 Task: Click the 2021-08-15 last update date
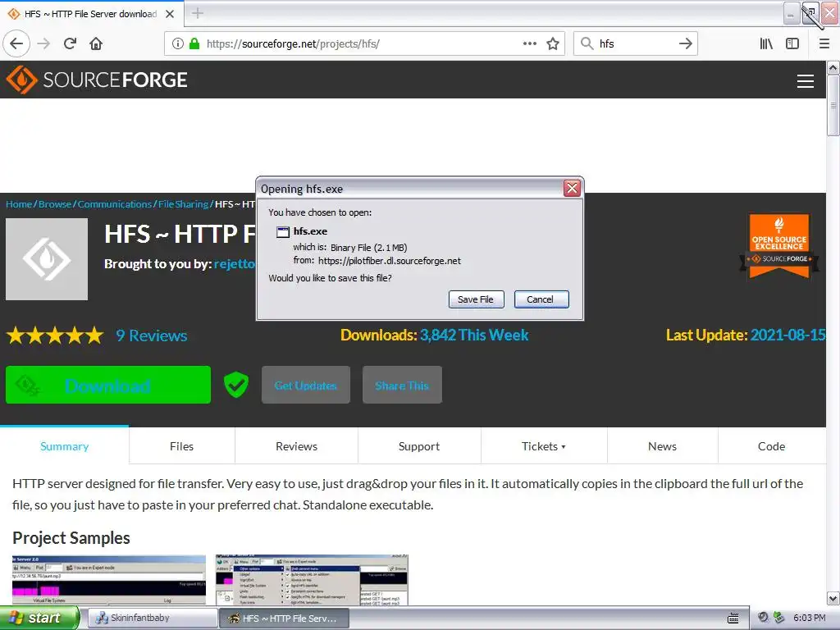pyautogui.click(x=787, y=335)
